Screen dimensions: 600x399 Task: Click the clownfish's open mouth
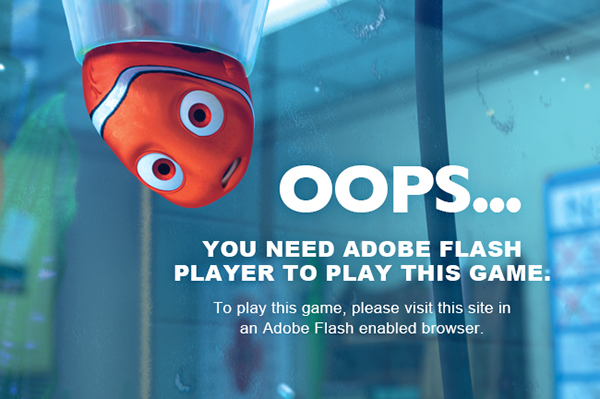point(231,173)
